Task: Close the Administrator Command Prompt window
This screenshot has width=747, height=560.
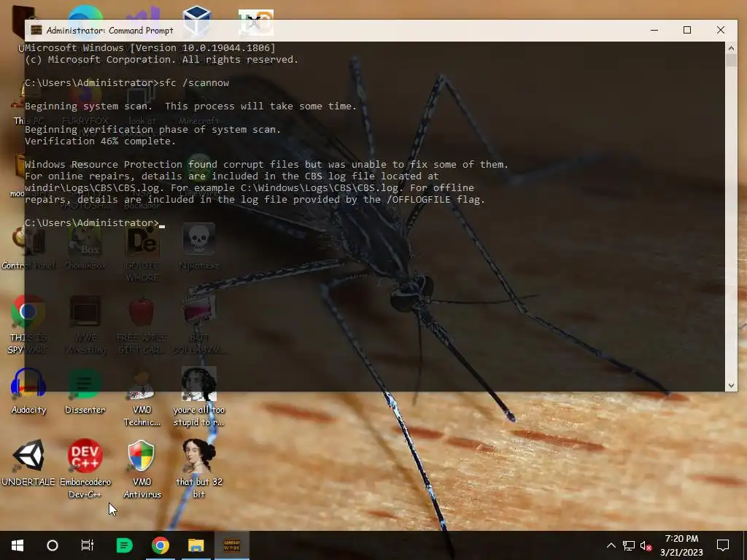Action: coord(720,30)
